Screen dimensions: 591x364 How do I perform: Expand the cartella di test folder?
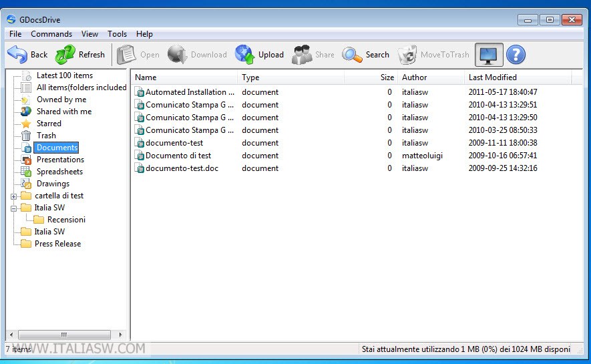(x=13, y=196)
